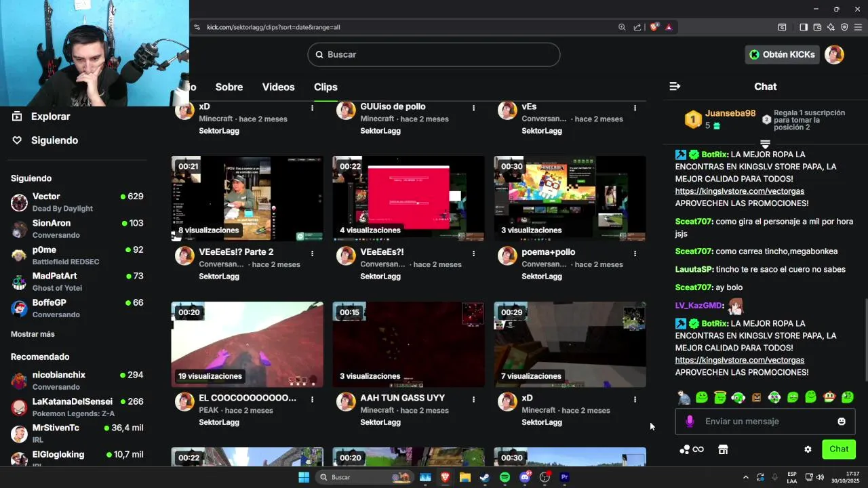Open the Brave Wallet icon
Screen dimensions: 868x488
[x=817, y=27]
